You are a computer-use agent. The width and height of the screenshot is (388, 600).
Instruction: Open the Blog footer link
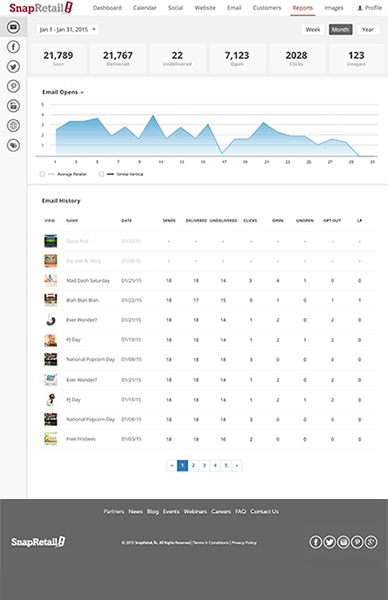pyautogui.click(x=153, y=512)
